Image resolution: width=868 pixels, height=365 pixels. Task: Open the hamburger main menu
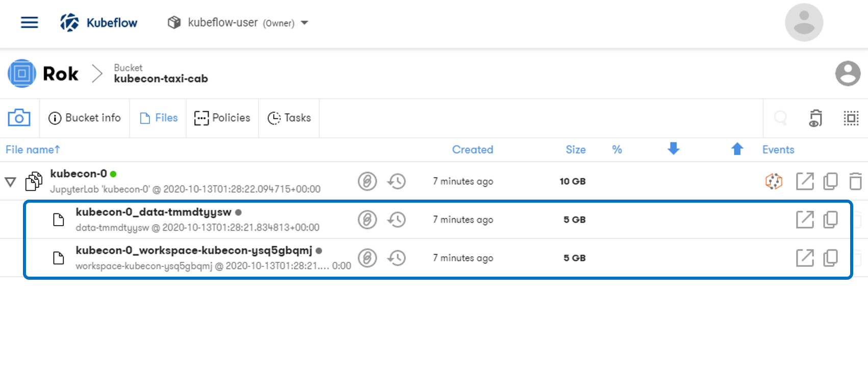pyautogui.click(x=29, y=22)
